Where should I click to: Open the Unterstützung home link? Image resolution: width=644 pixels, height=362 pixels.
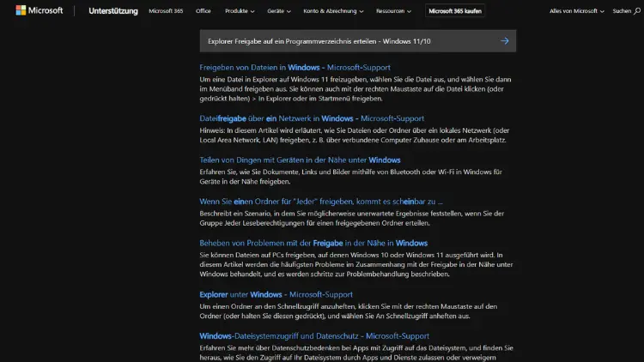(x=113, y=11)
